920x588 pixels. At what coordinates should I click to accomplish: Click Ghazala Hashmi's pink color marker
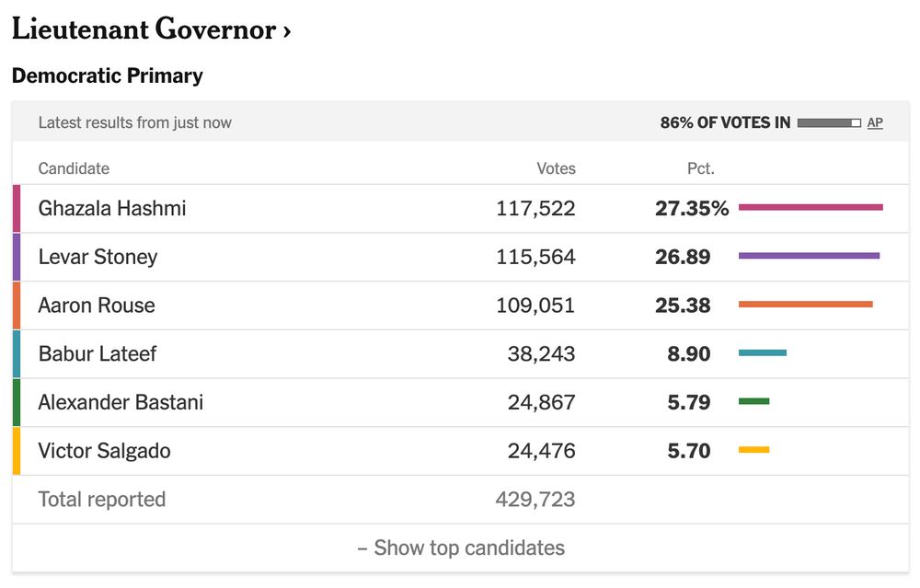coord(17,208)
